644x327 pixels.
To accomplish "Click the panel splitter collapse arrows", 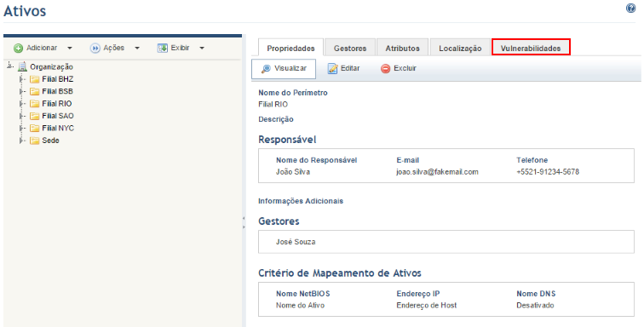I will (244, 222).
